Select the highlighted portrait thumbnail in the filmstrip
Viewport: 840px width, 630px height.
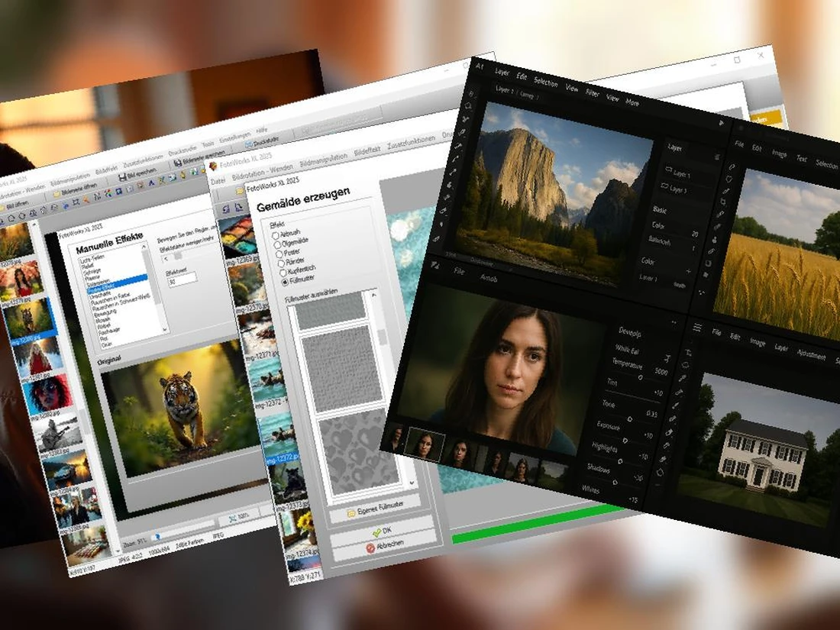(x=425, y=444)
